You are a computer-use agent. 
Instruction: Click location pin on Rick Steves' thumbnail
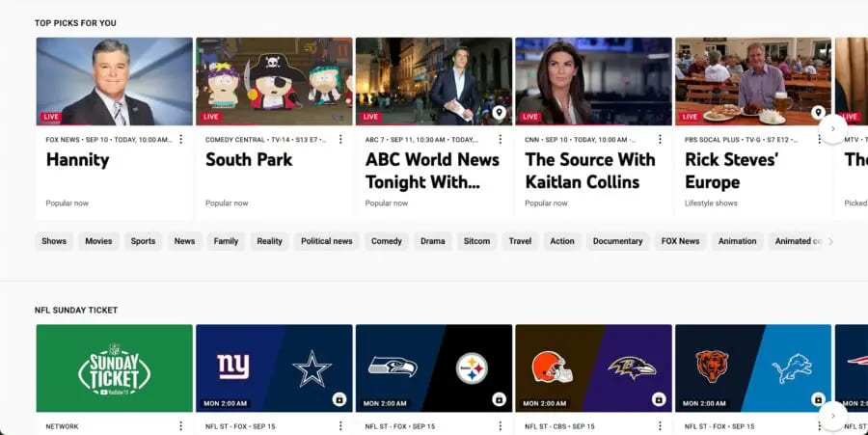pyautogui.click(x=818, y=113)
